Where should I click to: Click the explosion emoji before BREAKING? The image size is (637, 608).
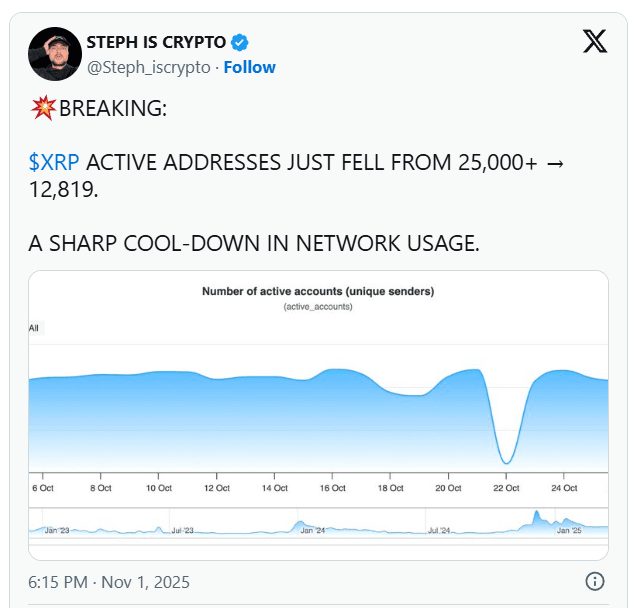point(43,108)
